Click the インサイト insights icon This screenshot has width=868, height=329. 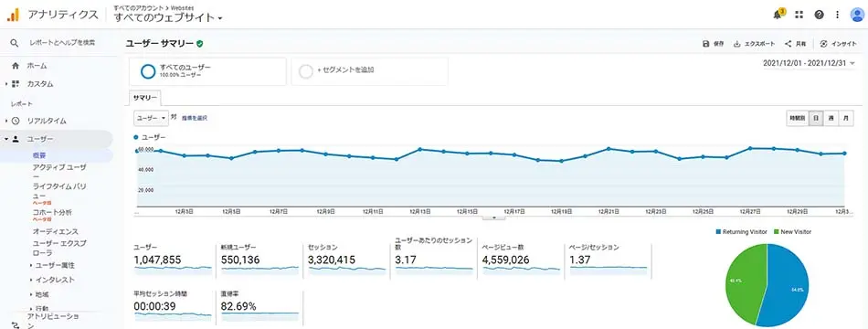824,44
